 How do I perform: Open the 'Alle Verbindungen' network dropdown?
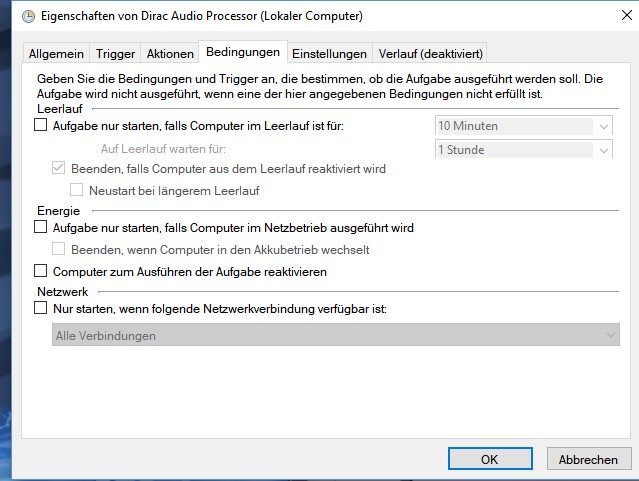point(335,335)
